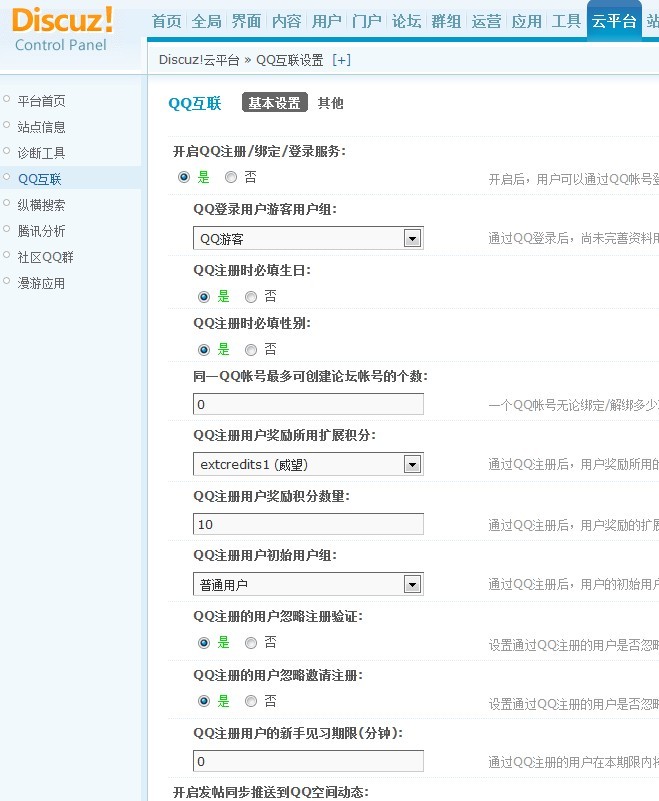Focus the 同一QQ帐号最多可创建论坛帐号的个数 field
Screen dimensions: 659x801
click(308, 405)
